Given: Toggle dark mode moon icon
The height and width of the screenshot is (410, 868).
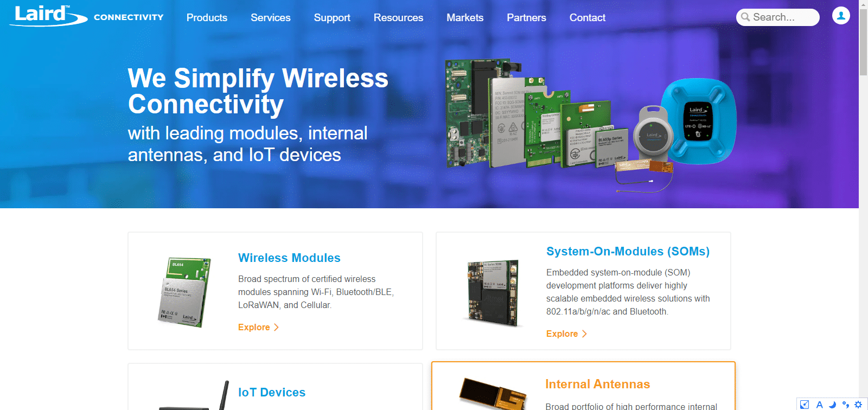Looking at the screenshot, I should pos(832,405).
